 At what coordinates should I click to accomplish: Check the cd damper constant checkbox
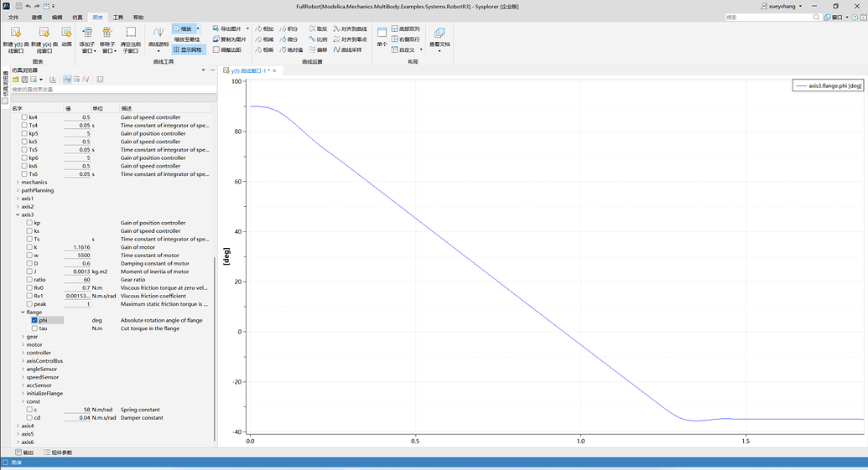[29, 417]
